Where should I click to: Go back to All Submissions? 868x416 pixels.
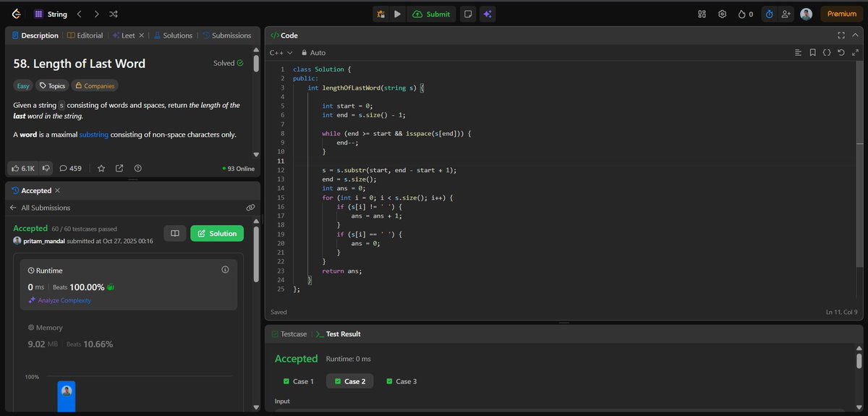pyautogui.click(x=40, y=208)
